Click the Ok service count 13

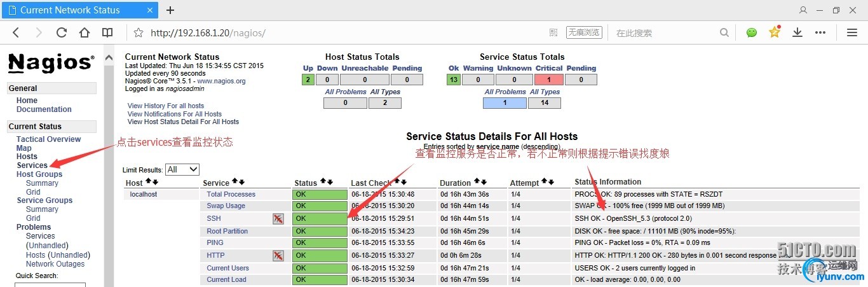[x=454, y=80]
